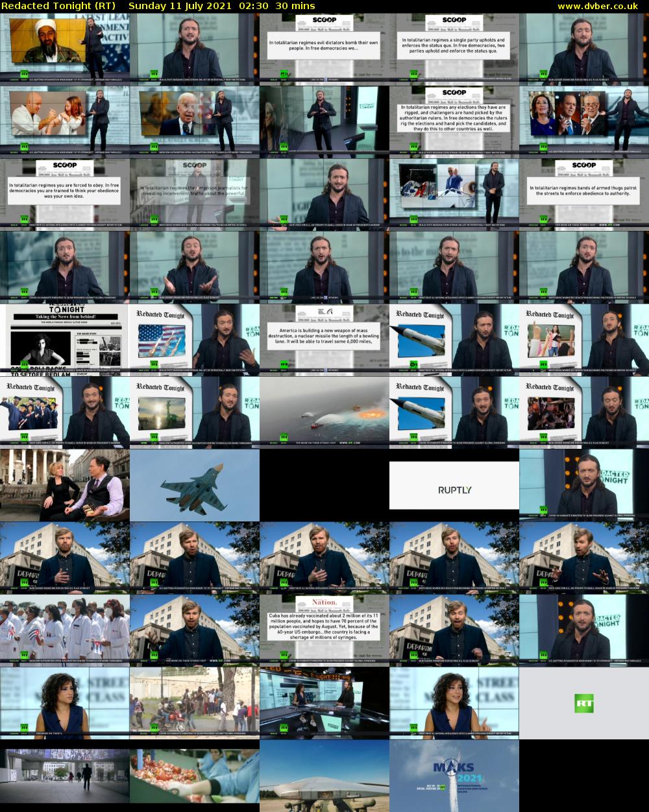The image size is (649, 812).
Task: Click the graduates in caps thumbnail
Action: 65,412
